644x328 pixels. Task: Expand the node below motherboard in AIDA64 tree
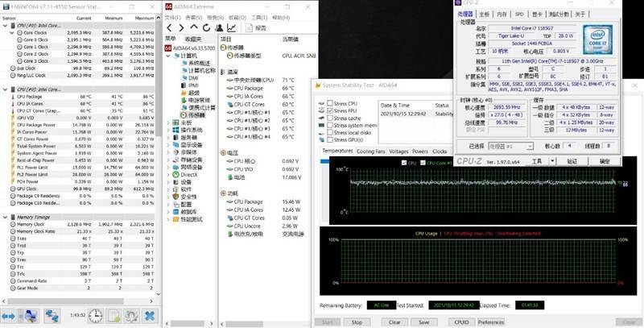pos(168,130)
